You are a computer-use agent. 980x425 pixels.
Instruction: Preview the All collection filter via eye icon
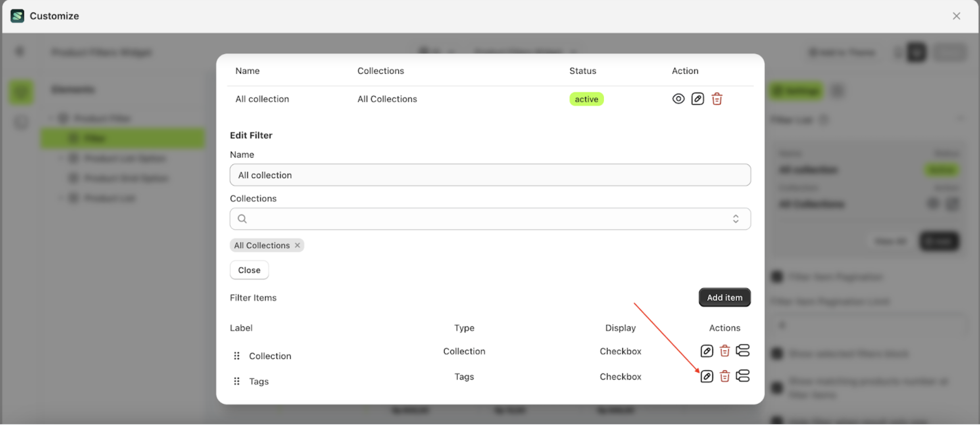[678, 98]
